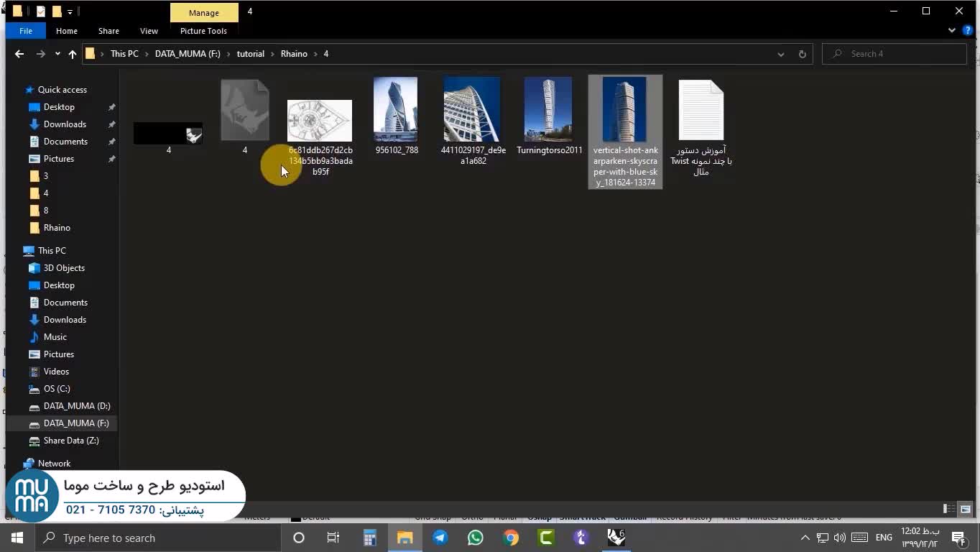Switch to details list view
Image resolution: width=980 pixels, height=552 pixels.
click(949, 509)
